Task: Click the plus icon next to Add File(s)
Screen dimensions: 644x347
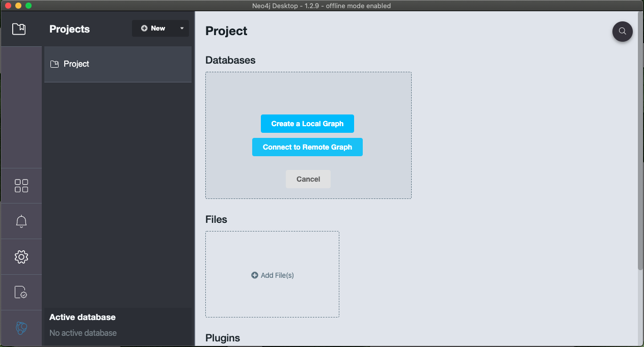Action: click(x=254, y=275)
